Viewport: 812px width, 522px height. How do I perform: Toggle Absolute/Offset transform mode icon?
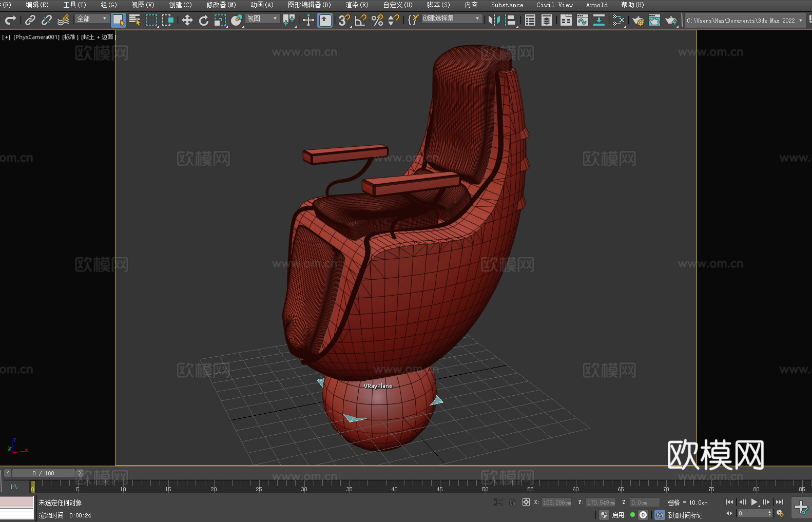click(526, 502)
